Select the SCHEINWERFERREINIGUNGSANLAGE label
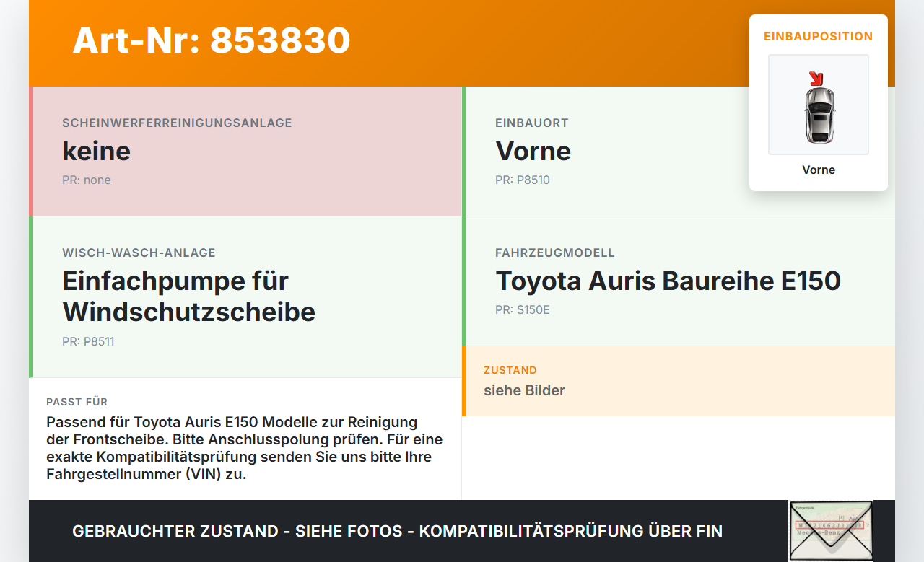The image size is (924, 562). coord(177,123)
